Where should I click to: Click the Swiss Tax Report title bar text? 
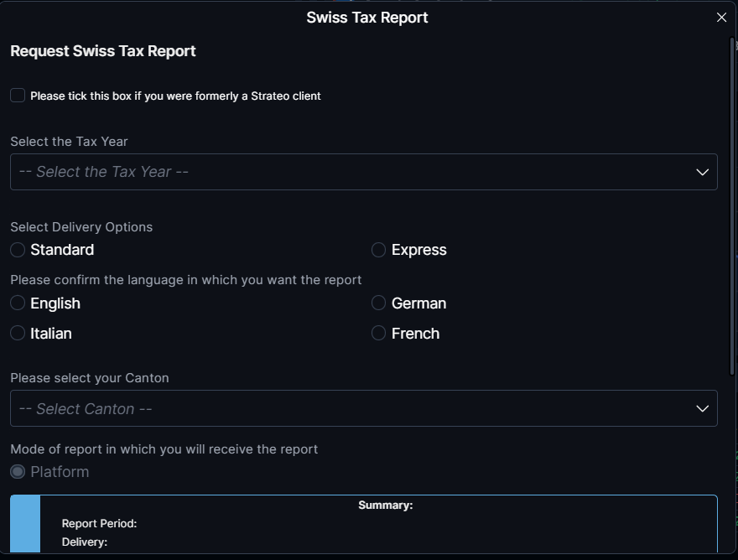tap(367, 18)
